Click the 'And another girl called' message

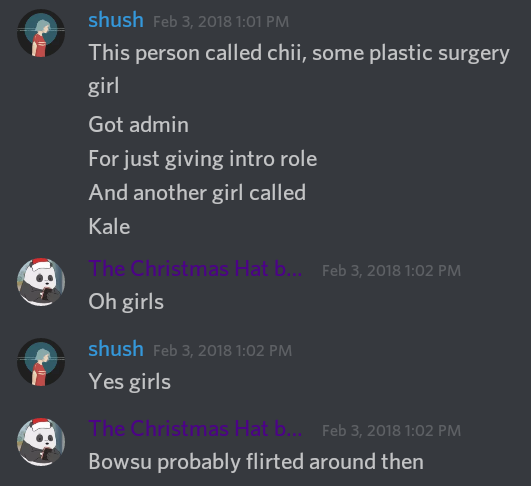197,193
